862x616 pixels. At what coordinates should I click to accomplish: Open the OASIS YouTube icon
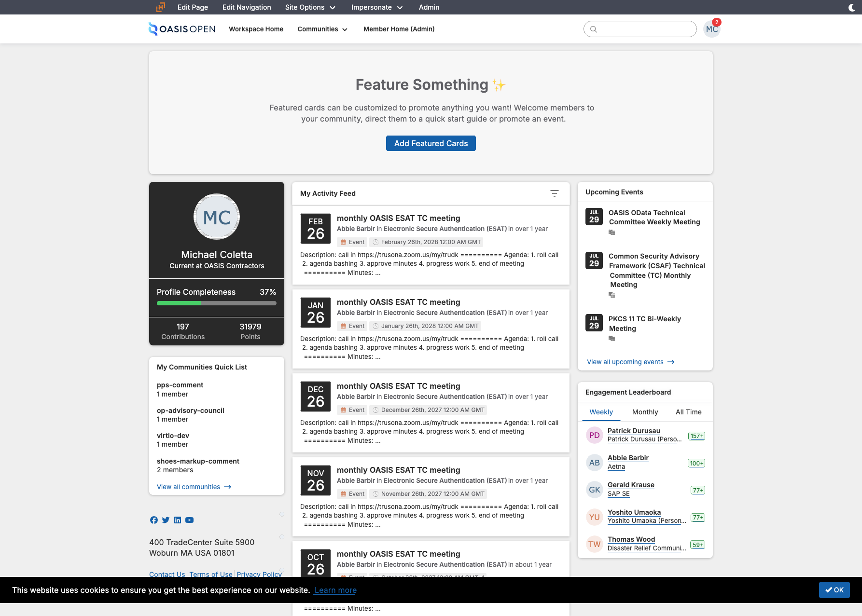[190, 520]
